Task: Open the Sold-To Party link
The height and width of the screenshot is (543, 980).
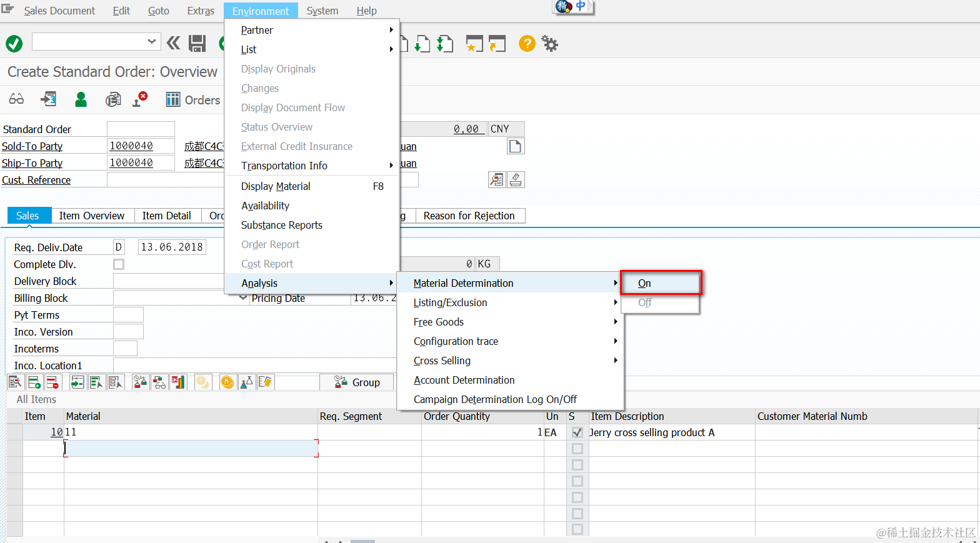Action: click(32, 146)
